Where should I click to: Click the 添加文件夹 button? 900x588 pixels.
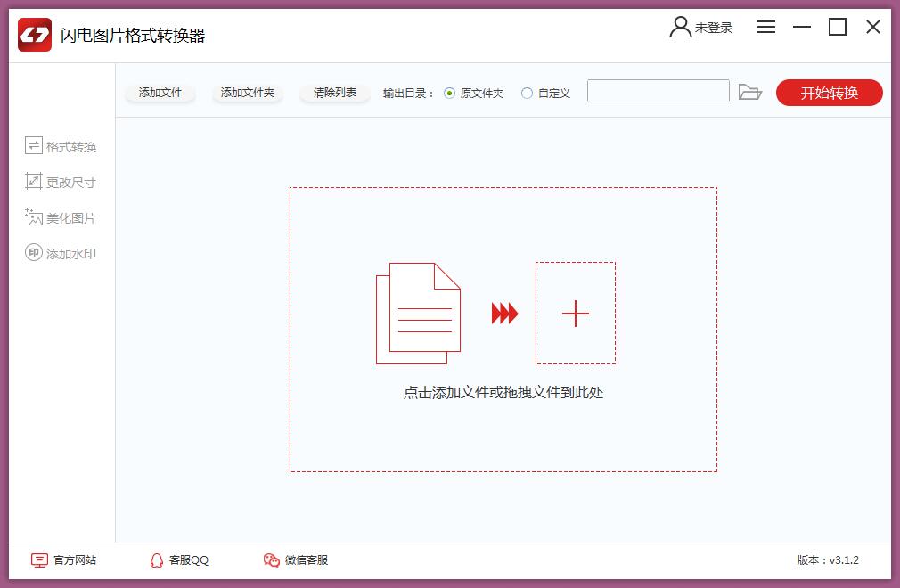coord(247,91)
